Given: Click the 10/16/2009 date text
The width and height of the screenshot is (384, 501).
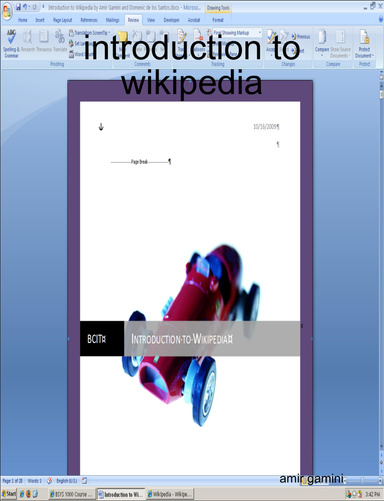Looking at the screenshot, I should (x=266, y=127).
